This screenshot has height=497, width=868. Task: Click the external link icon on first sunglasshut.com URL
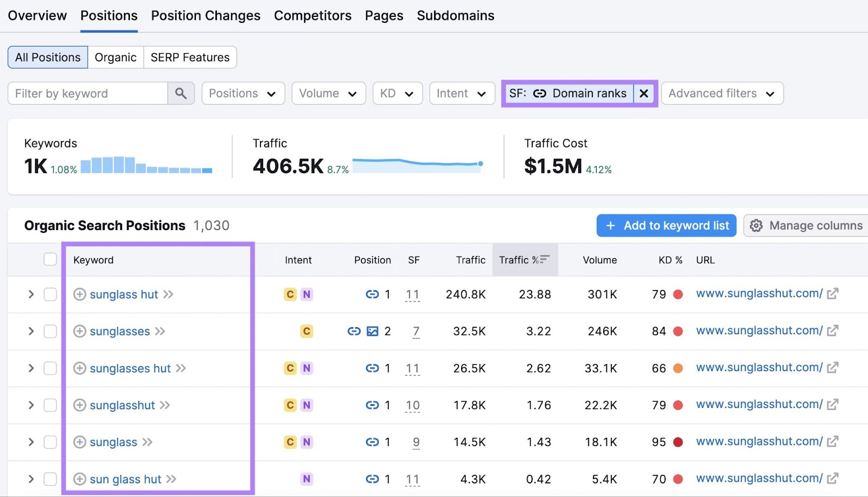coord(833,293)
